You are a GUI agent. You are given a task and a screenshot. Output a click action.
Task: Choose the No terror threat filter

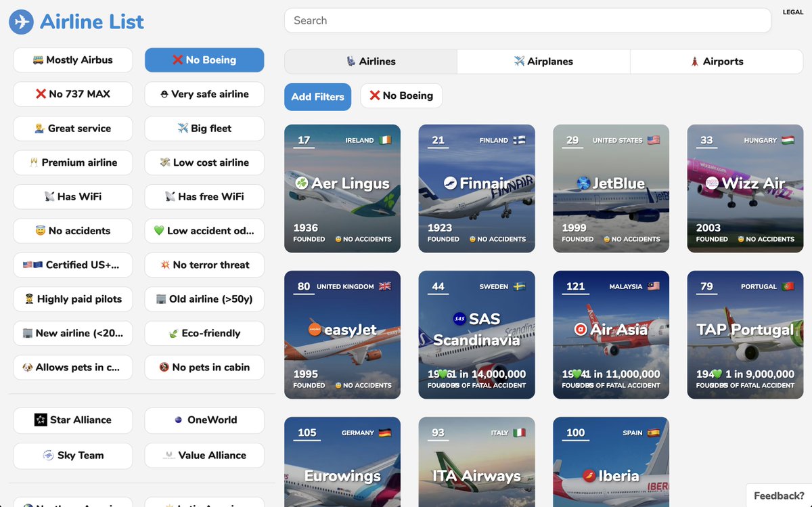pyautogui.click(x=204, y=265)
